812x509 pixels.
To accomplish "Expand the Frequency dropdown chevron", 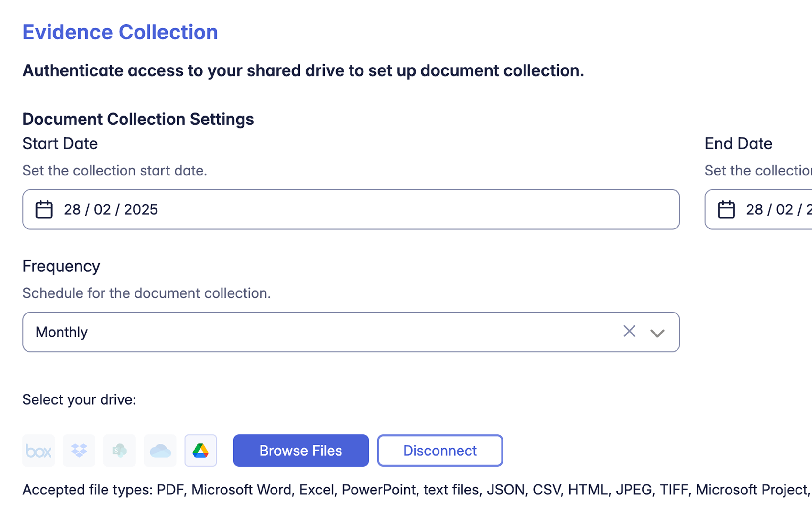I will 657,333.
